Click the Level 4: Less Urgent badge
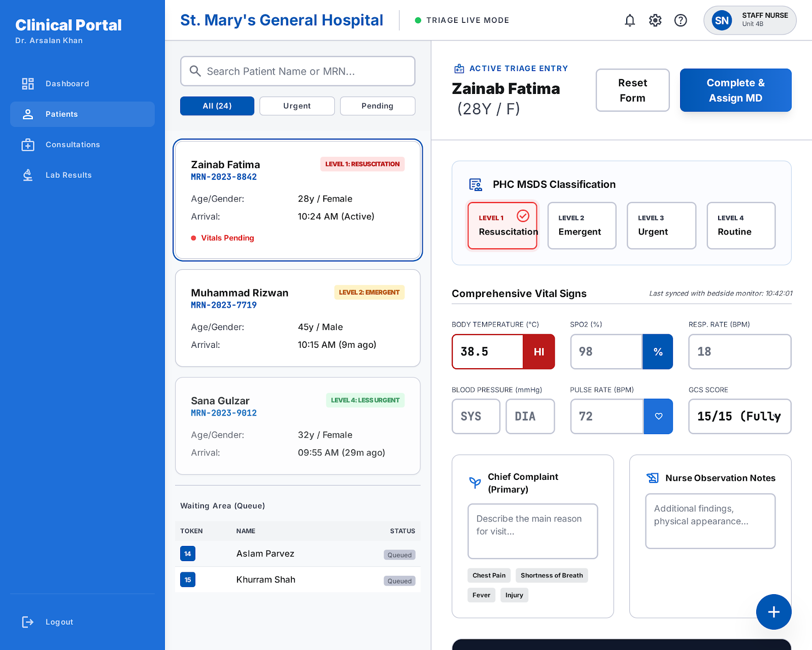The height and width of the screenshot is (650, 812). click(x=365, y=400)
